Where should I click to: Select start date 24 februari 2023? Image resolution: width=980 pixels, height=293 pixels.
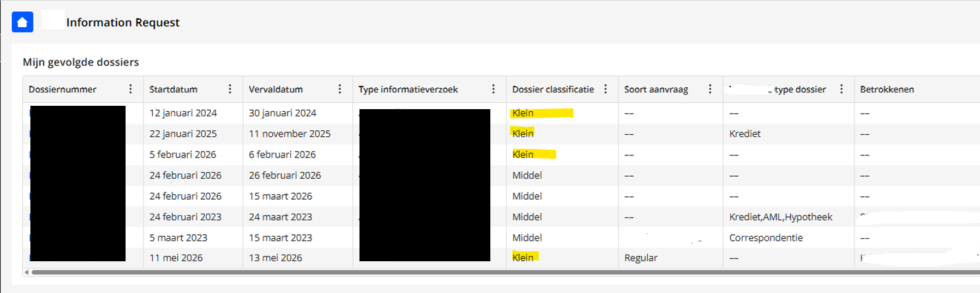pyautogui.click(x=186, y=216)
